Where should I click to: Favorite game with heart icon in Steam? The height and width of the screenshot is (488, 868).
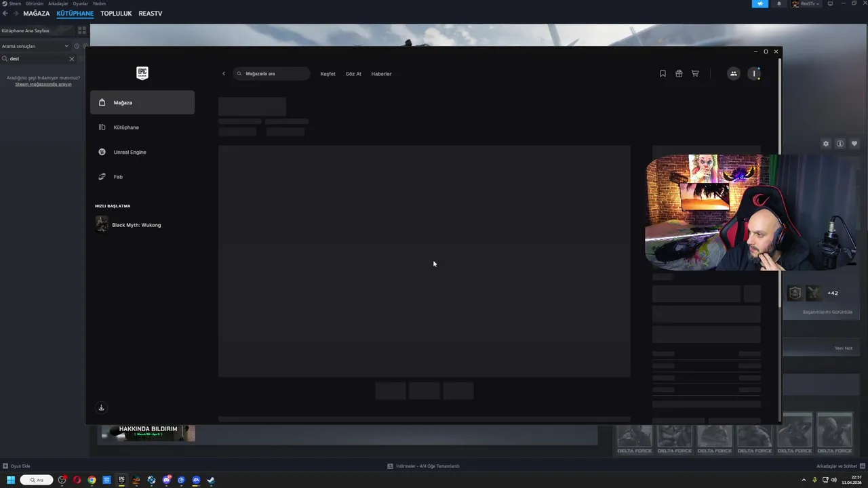point(854,144)
